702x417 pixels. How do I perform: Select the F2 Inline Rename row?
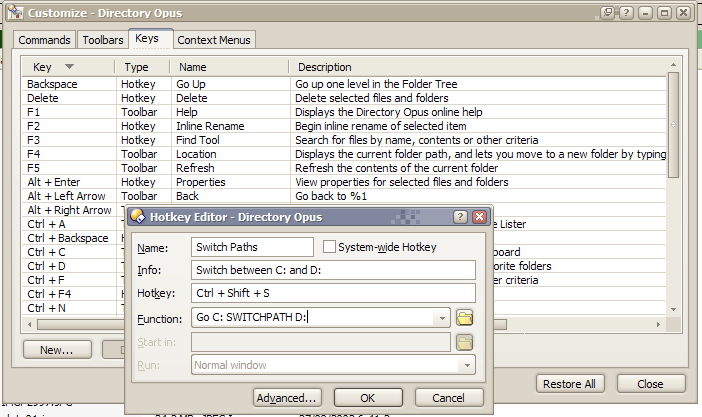[x=344, y=126]
